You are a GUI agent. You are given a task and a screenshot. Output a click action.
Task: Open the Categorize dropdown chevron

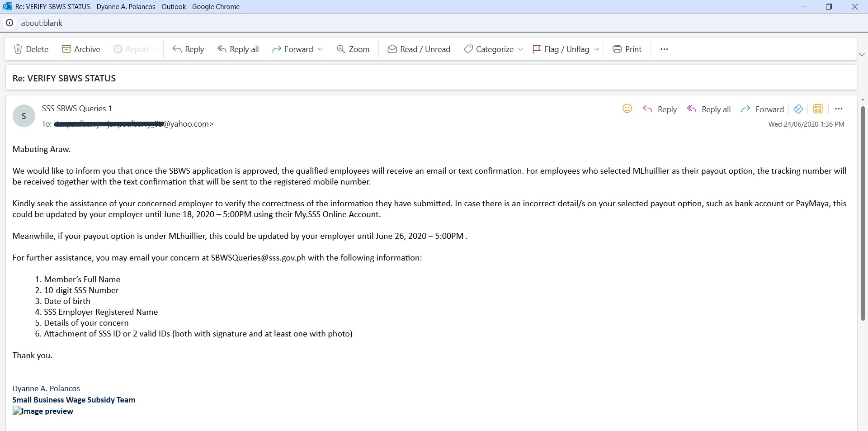[520, 49]
